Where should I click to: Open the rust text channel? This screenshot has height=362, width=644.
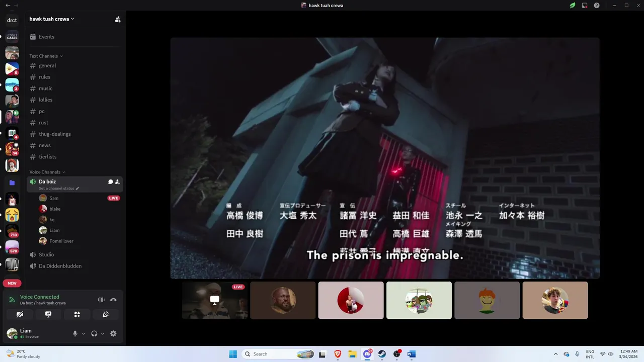click(74, 123)
